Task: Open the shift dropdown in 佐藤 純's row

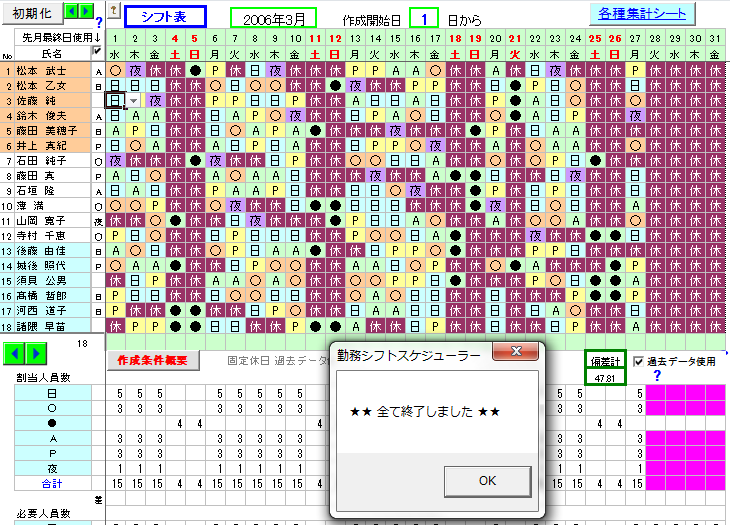Action: (135, 101)
